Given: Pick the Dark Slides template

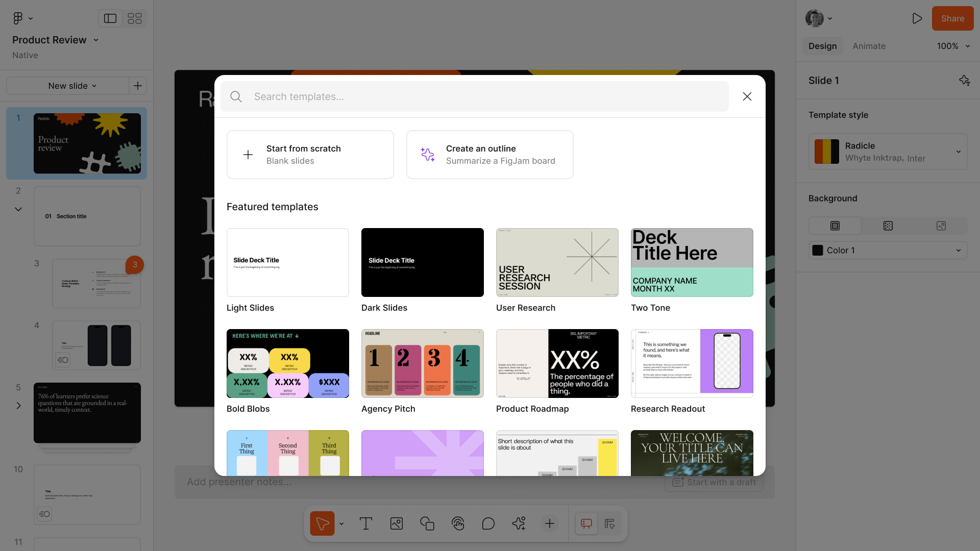Looking at the screenshot, I should click(x=423, y=262).
